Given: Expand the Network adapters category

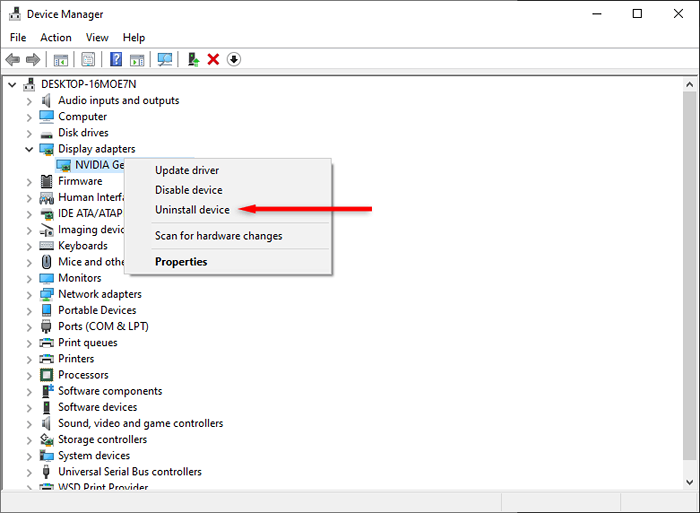Looking at the screenshot, I should pos(29,295).
